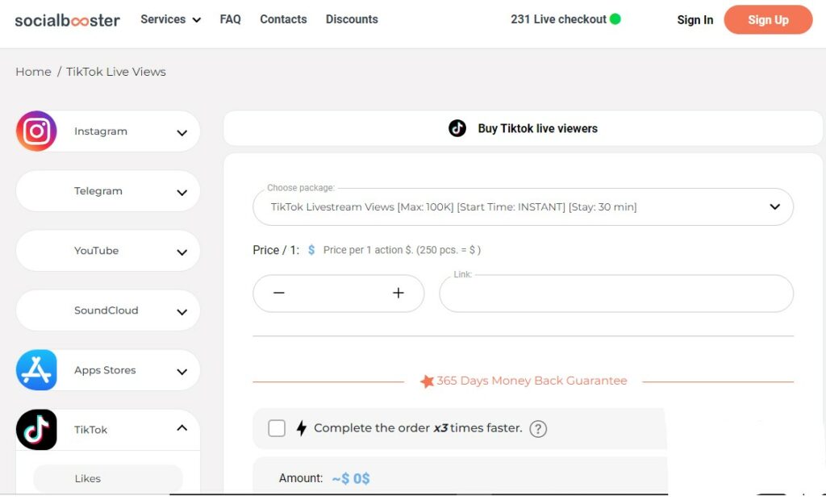Open the Choose package dropdown

(x=523, y=206)
